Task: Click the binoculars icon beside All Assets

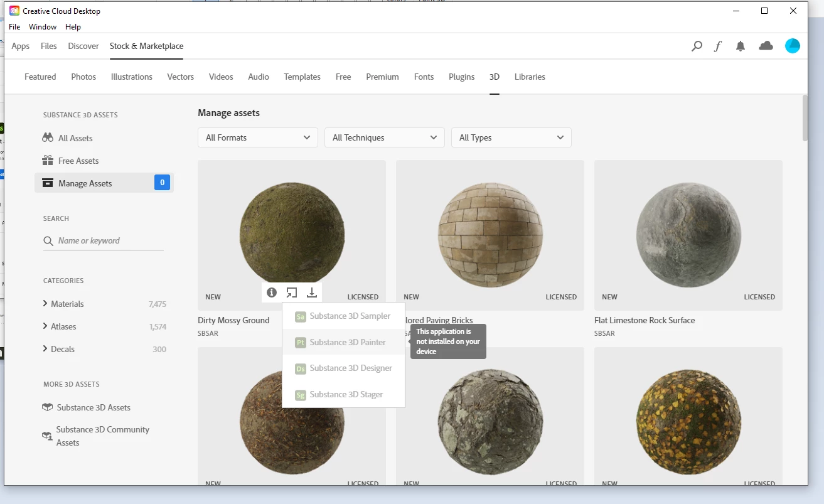Action: (x=48, y=138)
